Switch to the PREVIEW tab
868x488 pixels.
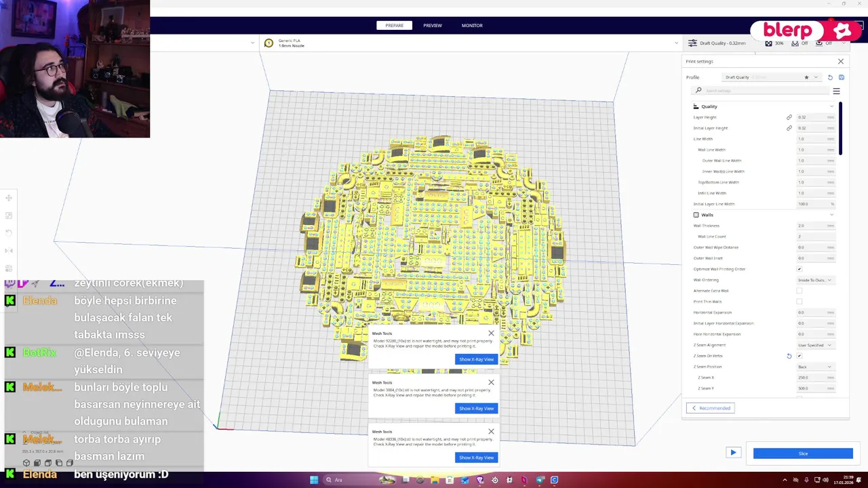coord(433,25)
